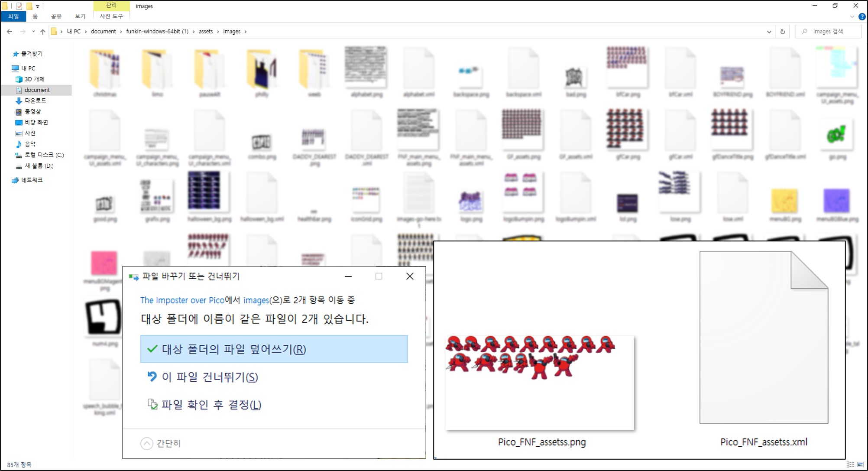This screenshot has height=471, width=868.
Task: Collapse the ribbon with the chevron
Action: pyautogui.click(x=852, y=17)
